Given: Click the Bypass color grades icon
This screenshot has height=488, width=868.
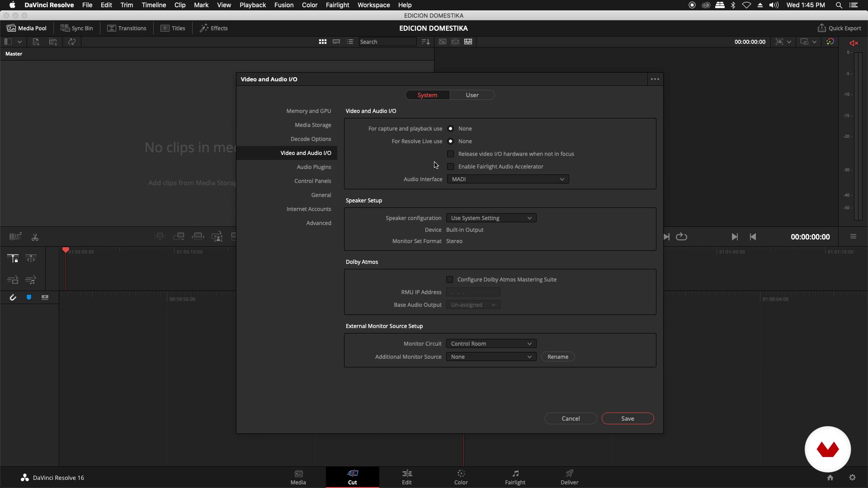Looking at the screenshot, I should 830,42.
